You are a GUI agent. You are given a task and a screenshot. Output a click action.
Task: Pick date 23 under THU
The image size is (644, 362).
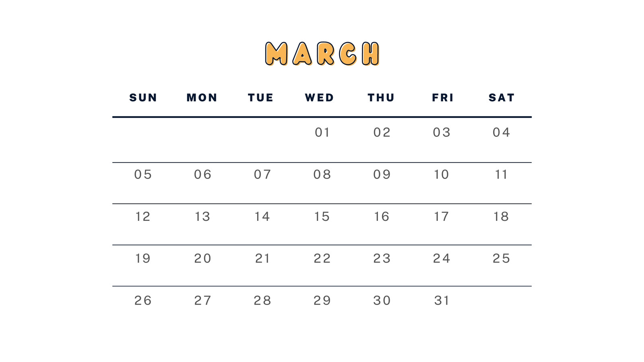pos(382,258)
